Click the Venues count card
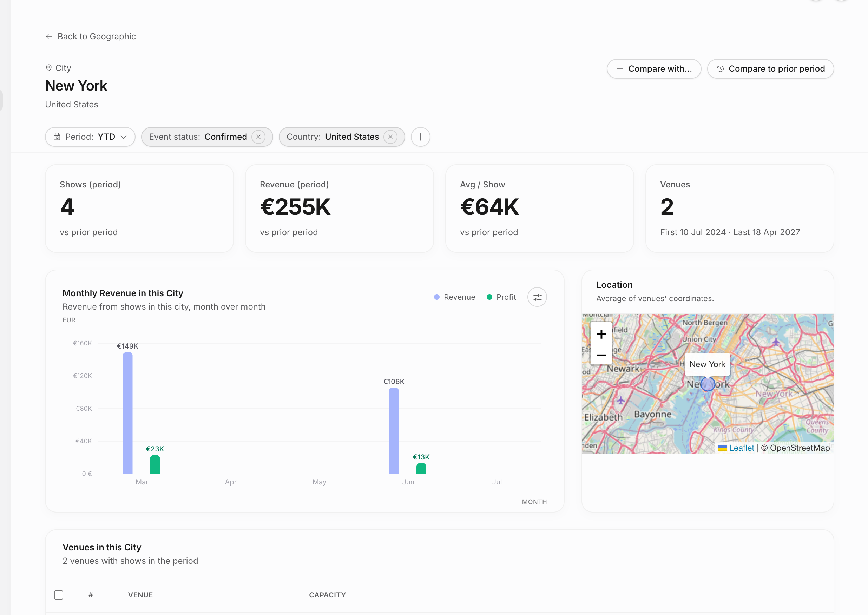868x615 pixels. pyautogui.click(x=739, y=208)
